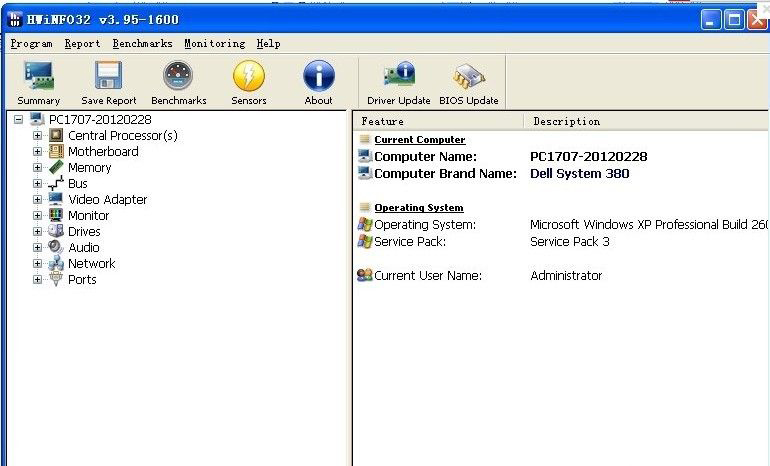Select the Current Computer section heading
Image resolution: width=770 pixels, height=466 pixels.
click(419, 139)
